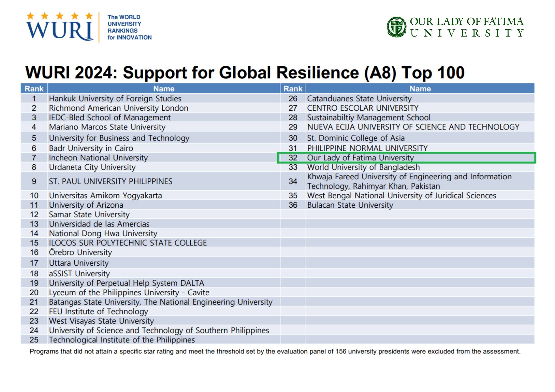Screen dimensions: 555x392
Task: Click 'Urdaneta City University'
Action: [x=92, y=167]
